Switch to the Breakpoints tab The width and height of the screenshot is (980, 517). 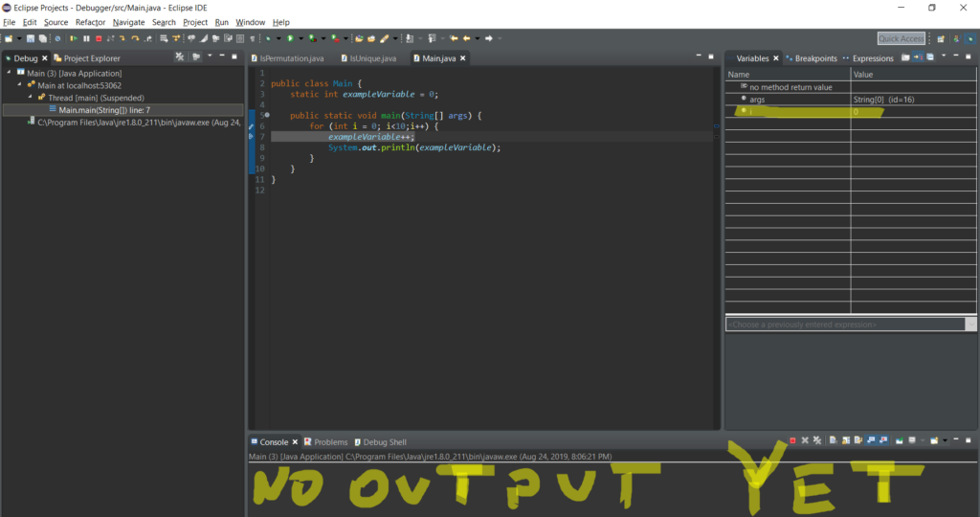(814, 58)
